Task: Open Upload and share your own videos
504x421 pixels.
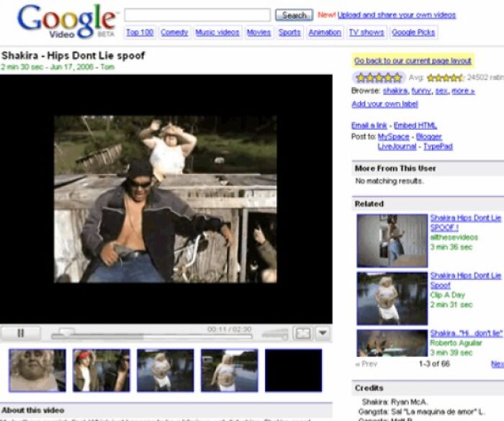Action: [396, 15]
